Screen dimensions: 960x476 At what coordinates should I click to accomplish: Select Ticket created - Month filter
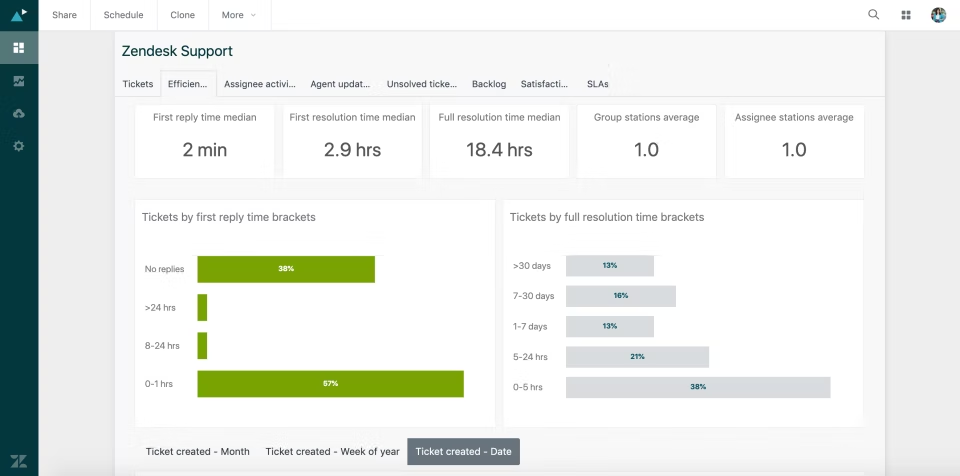198,452
